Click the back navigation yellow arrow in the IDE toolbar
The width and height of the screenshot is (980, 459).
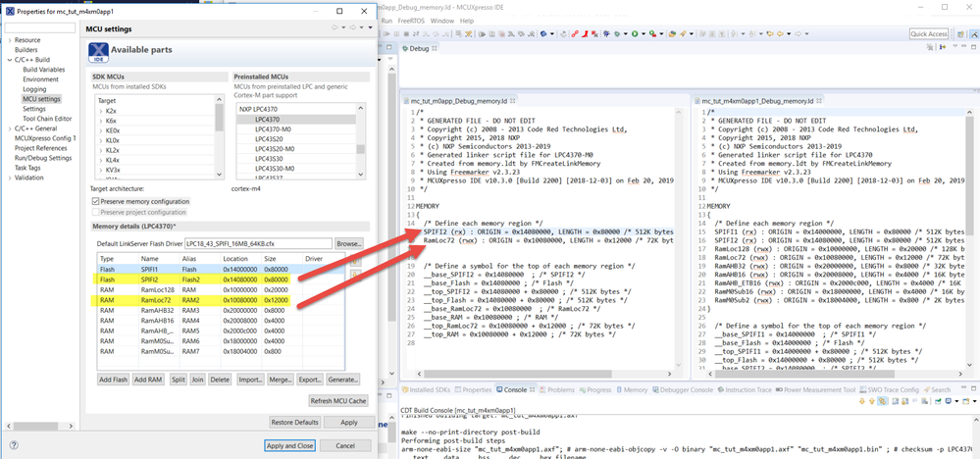[780, 33]
